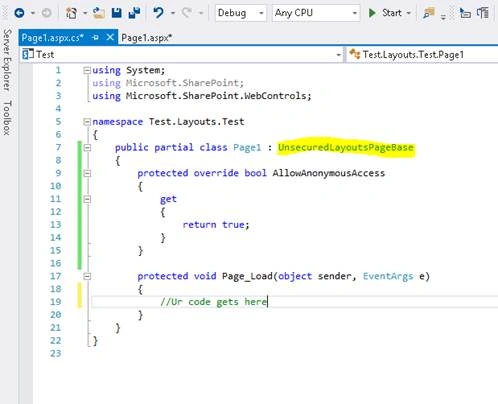Collapse the get accessor block
The image size is (498, 404).
[87, 199]
